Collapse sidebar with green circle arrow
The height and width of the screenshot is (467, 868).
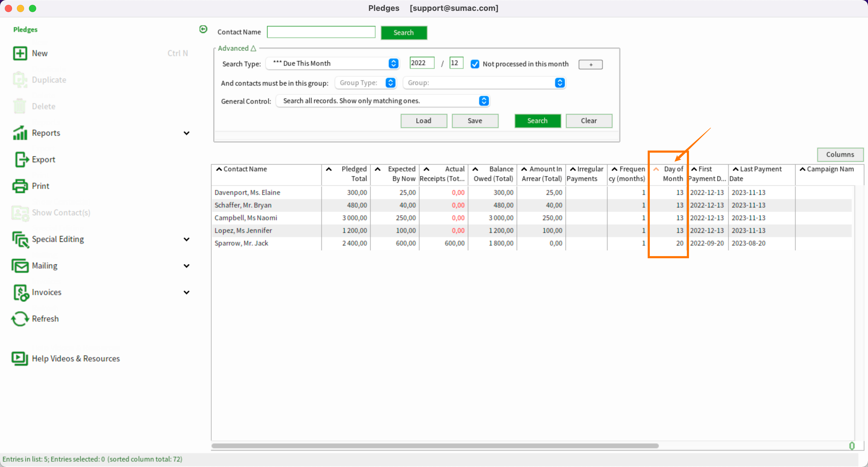click(203, 29)
